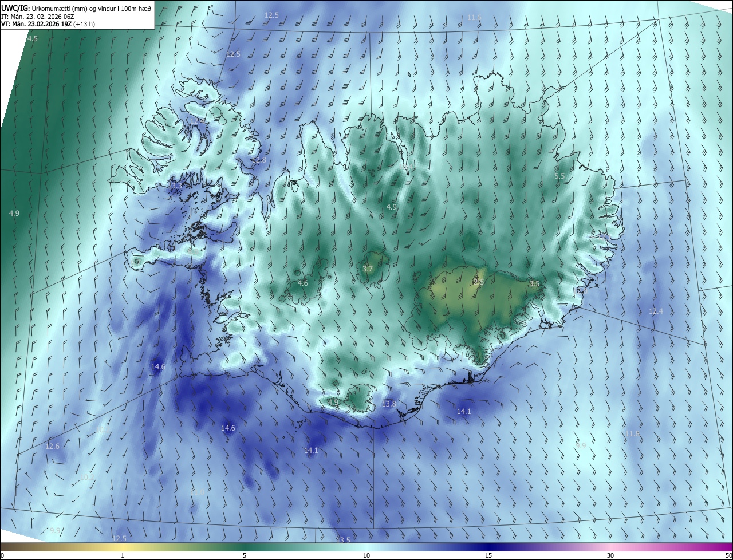Click the 13.5 value label

[x=343, y=540]
